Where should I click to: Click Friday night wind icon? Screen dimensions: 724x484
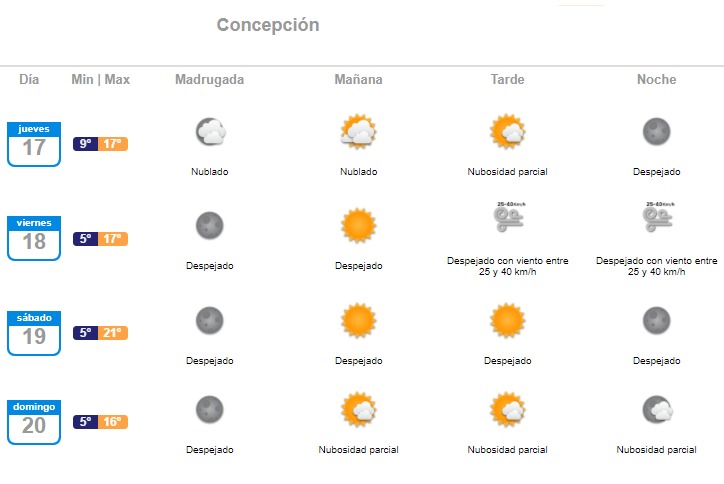click(x=656, y=218)
